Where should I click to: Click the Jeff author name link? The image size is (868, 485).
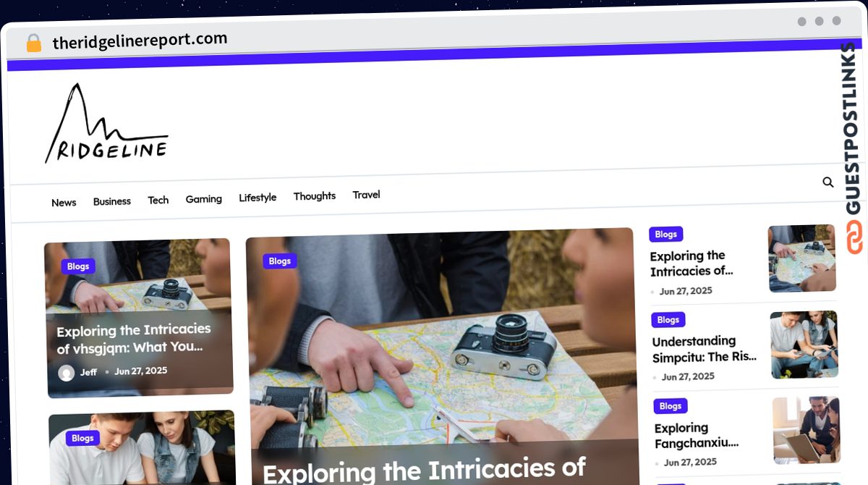click(88, 372)
